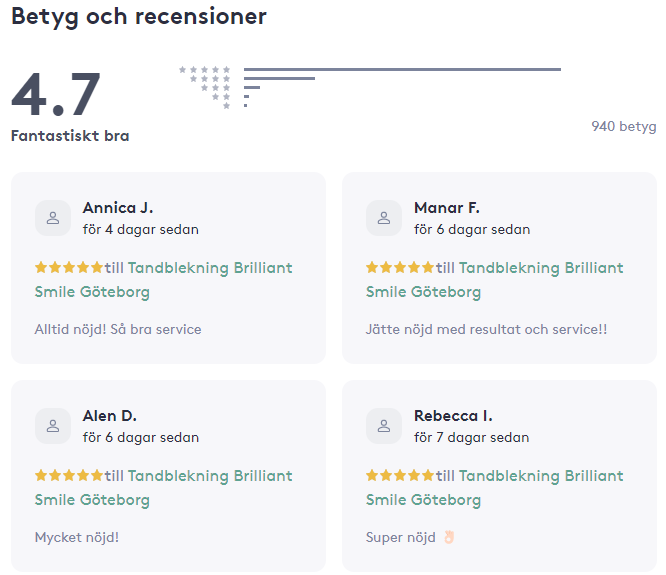Screen dimensions: 666x575
Task: Click the five-star rating in Annica J.'s review
Action: coord(68,268)
